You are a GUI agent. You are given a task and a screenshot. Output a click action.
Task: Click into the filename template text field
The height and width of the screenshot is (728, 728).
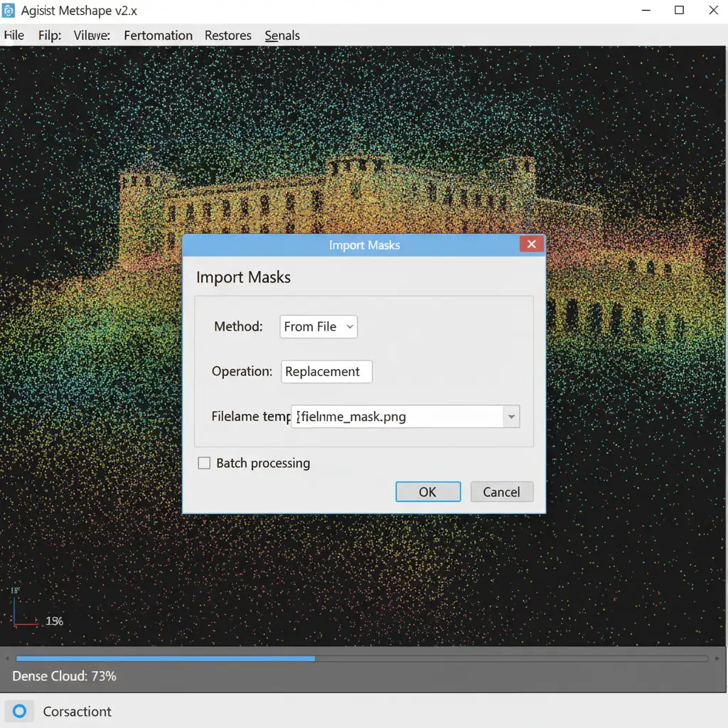click(398, 417)
